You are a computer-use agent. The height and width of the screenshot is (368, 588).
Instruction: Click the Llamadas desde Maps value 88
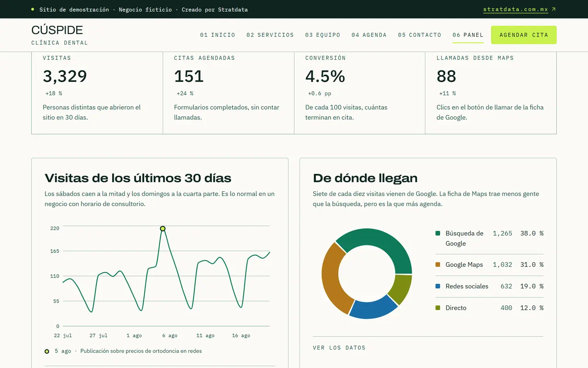point(447,76)
